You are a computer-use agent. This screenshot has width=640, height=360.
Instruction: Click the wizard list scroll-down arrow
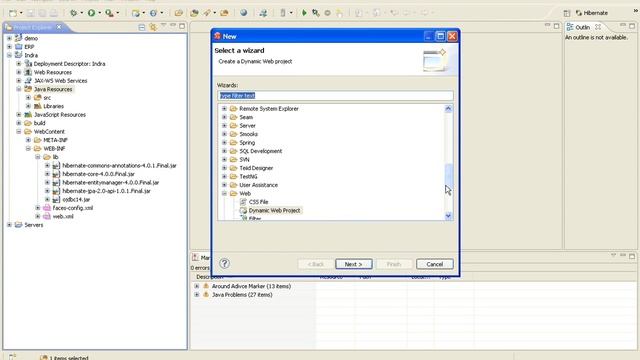[x=449, y=216]
